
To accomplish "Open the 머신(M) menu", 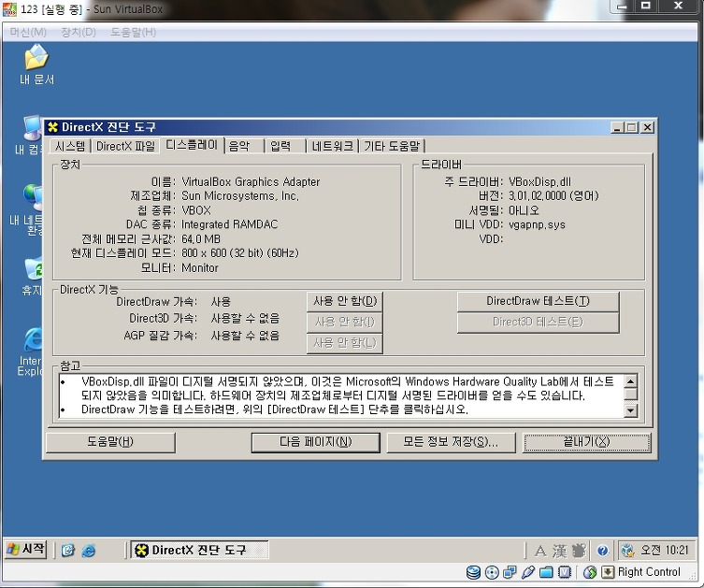I will click(x=28, y=33).
